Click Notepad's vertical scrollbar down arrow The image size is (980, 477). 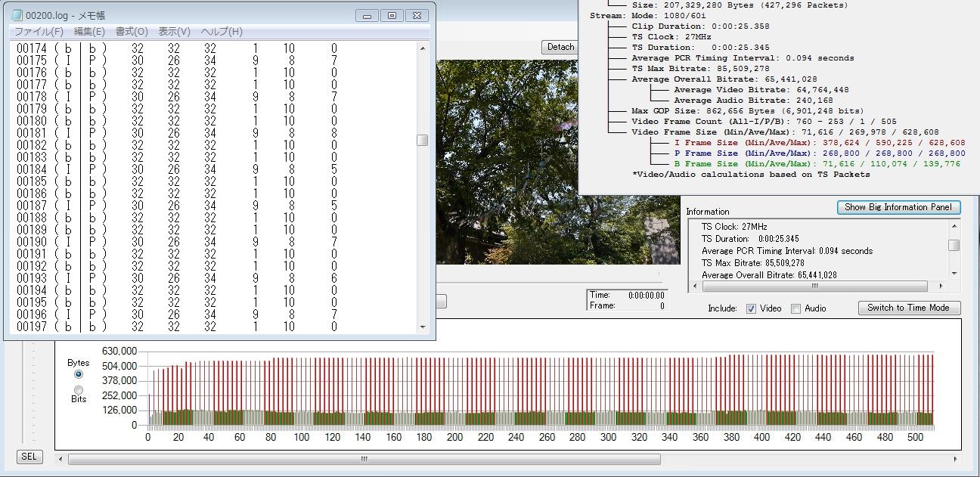(x=422, y=327)
